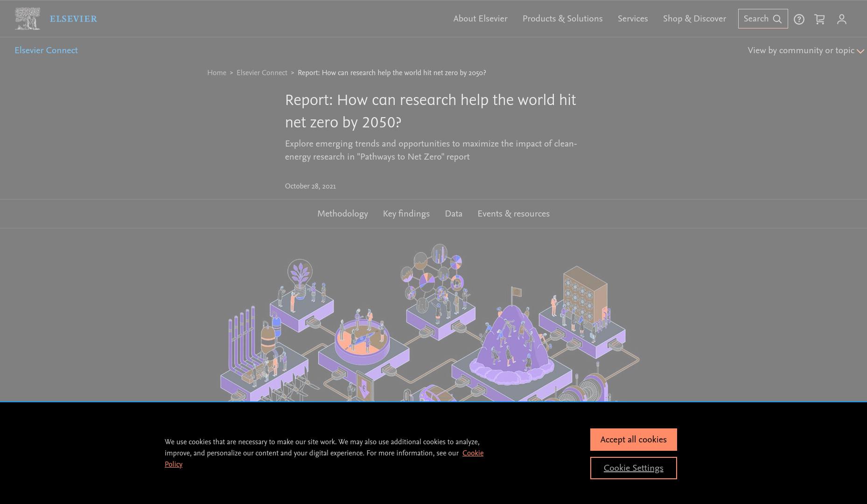This screenshot has width=867, height=504.
Task: Open Services menu
Action: [x=632, y=19]
